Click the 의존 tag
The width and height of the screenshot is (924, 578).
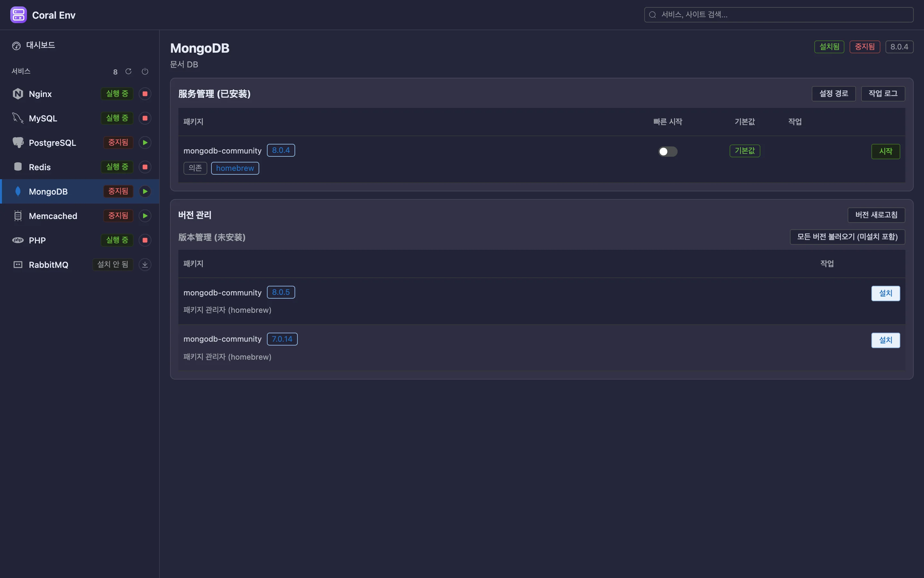pos(195,168)
